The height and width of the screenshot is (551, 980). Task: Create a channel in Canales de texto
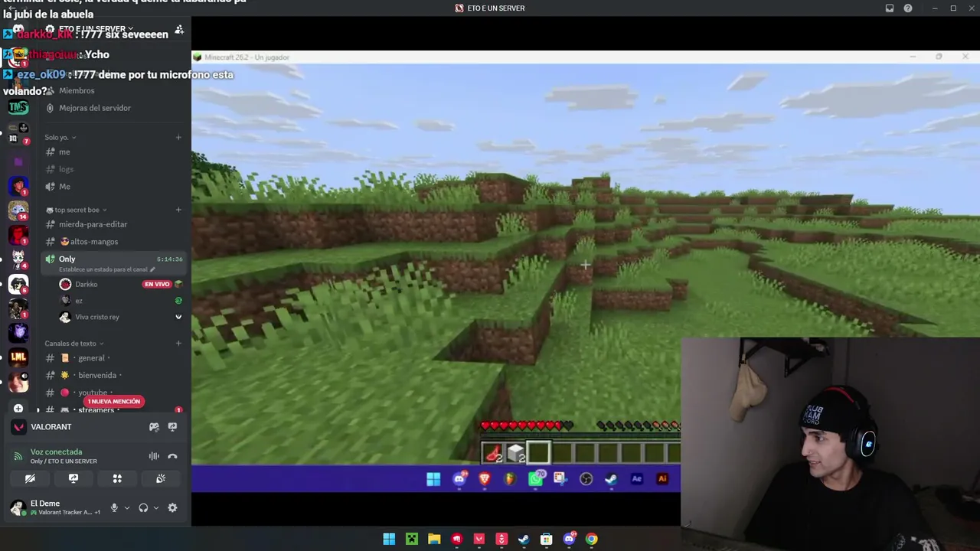pos(178,344)
